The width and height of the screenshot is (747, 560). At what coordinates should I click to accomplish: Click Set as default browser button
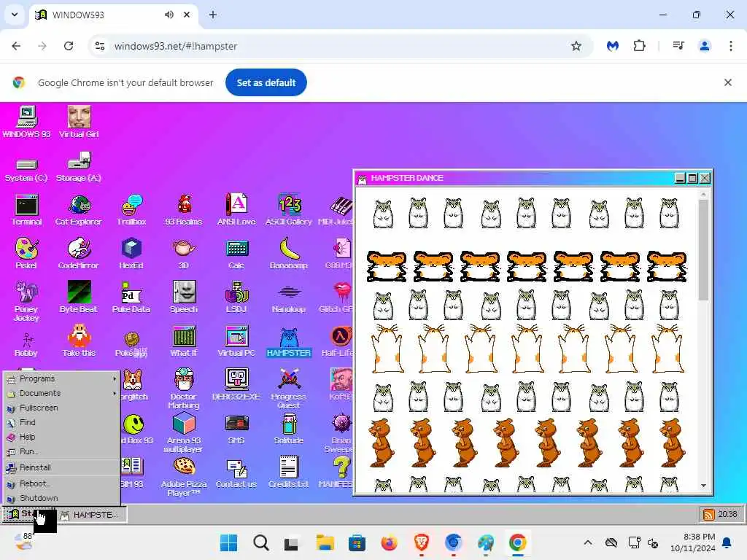pyautogui.click(x=266, y=82)
